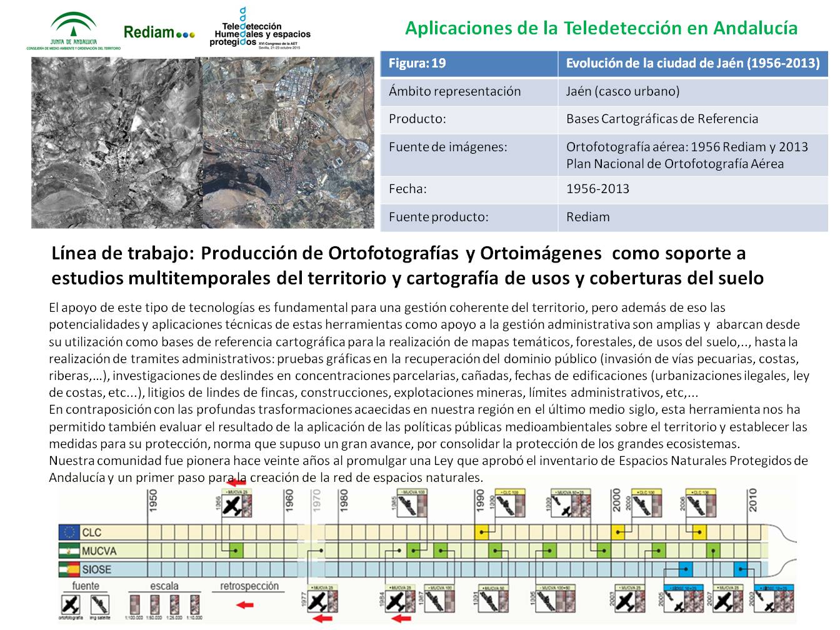Click the 'Línea de trabajo:' heading text
Viewport: 840px width, 630px height.
coord(122,253)
